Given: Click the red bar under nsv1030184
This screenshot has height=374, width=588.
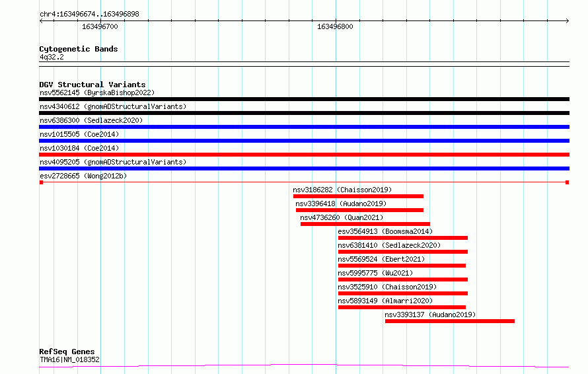Looking at the screenshot, I should coord(304,155).
